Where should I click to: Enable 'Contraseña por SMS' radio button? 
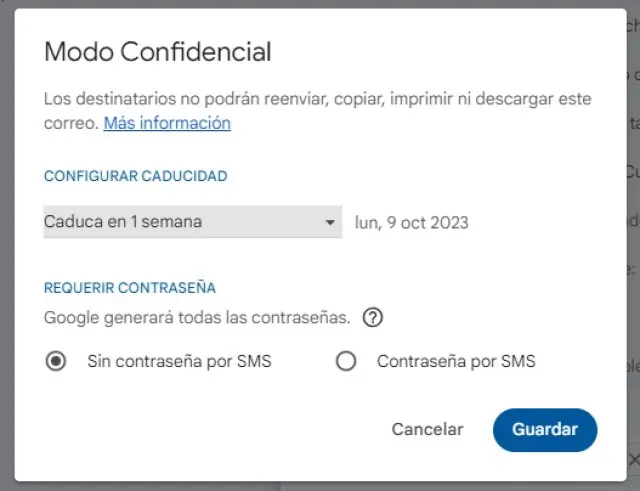point(346,362)
